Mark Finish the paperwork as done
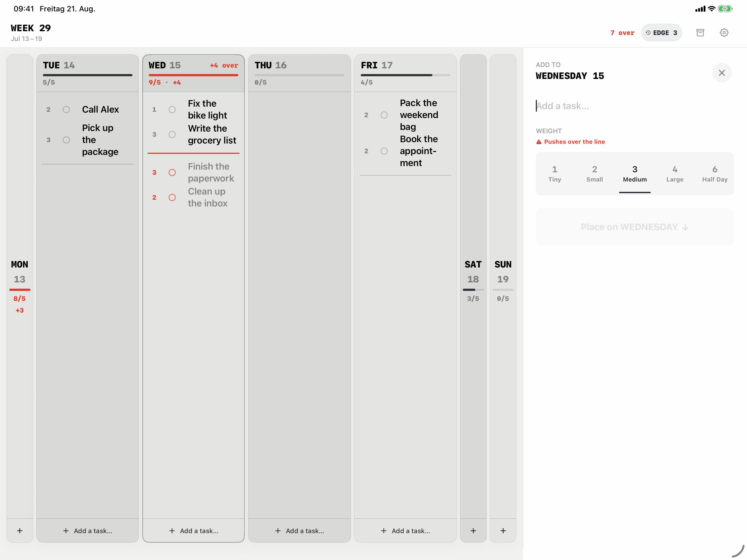Screen dimensions: 747x560 pos(172,173)
